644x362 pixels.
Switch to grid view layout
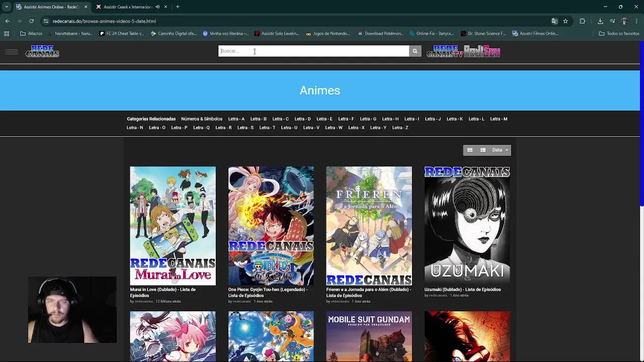[x=470, y=150]
